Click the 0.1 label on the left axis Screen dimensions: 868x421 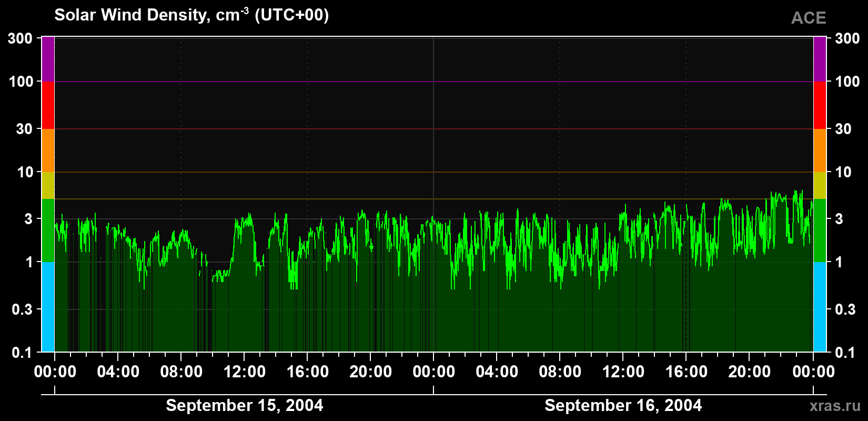[x=22, y=353]
